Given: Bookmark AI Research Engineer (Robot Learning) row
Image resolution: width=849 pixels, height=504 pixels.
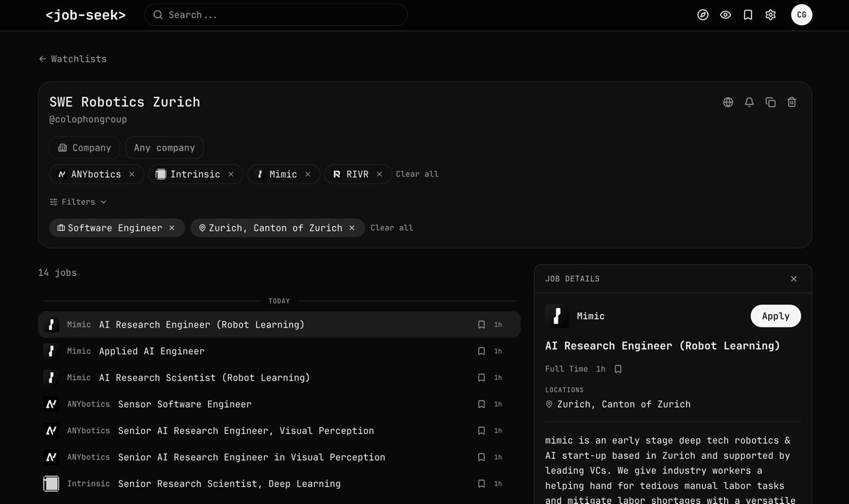Looking at the screenshot, I should [482, 325].
